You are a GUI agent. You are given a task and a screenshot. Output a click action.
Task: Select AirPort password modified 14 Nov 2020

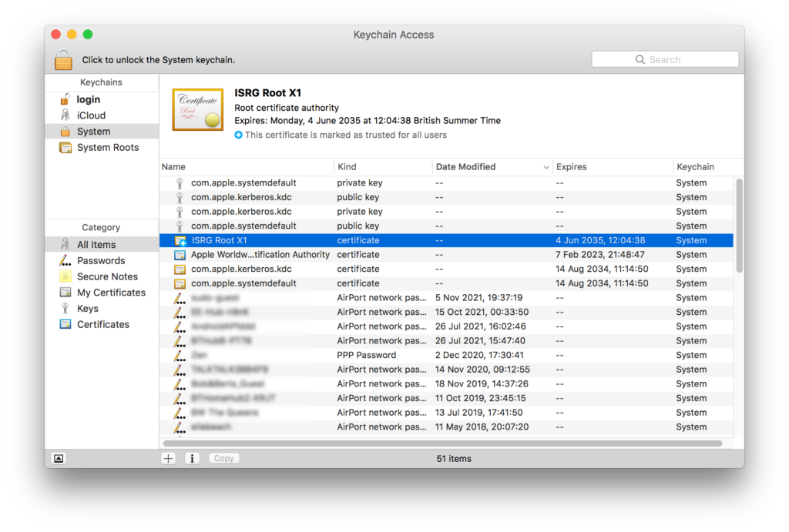coord(446,369)
